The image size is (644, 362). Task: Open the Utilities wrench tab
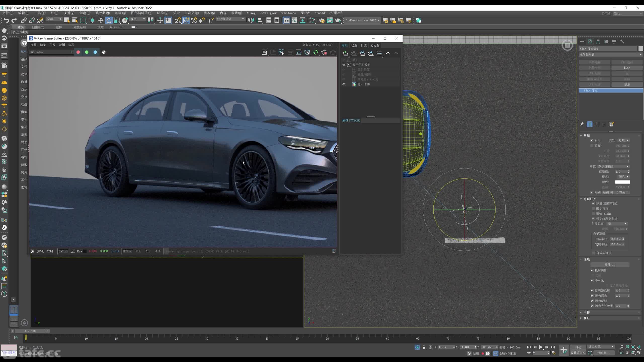pyautogui.click(x=622, y=41)
